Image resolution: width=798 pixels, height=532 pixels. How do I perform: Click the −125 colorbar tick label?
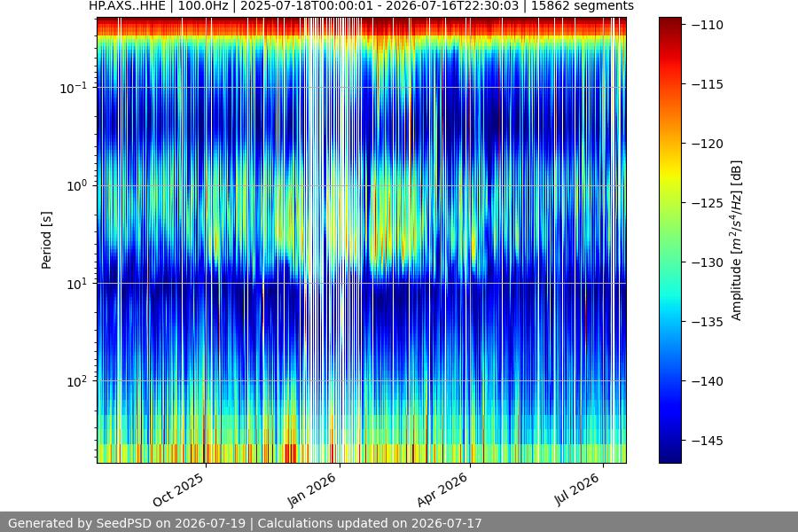click(x=708, y=203)
